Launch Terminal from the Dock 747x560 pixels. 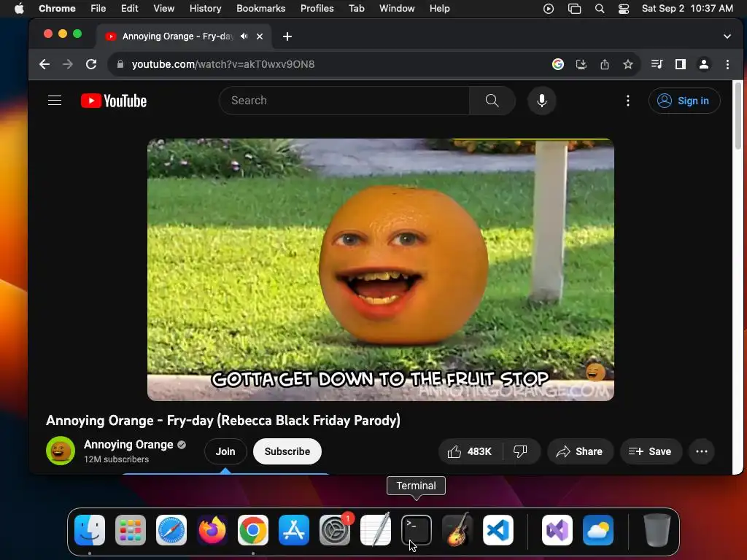tap(417, 530)
